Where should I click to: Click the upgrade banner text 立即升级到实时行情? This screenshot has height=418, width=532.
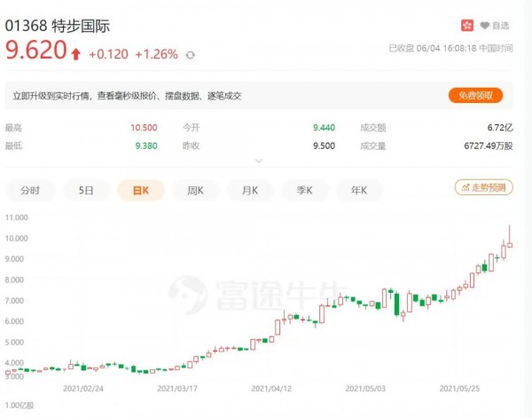pos(51,96)
